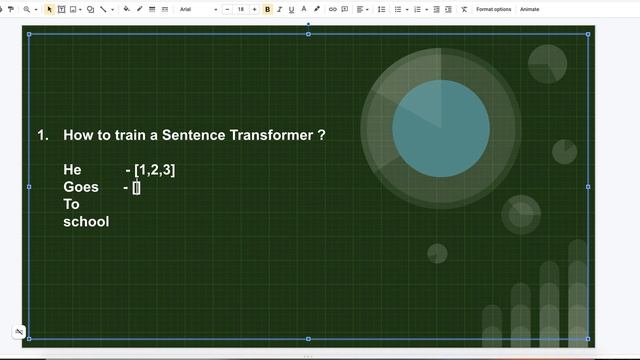The image size is (640, 360).
Task: Click the Border weight icon
Action: coord(152,9)
